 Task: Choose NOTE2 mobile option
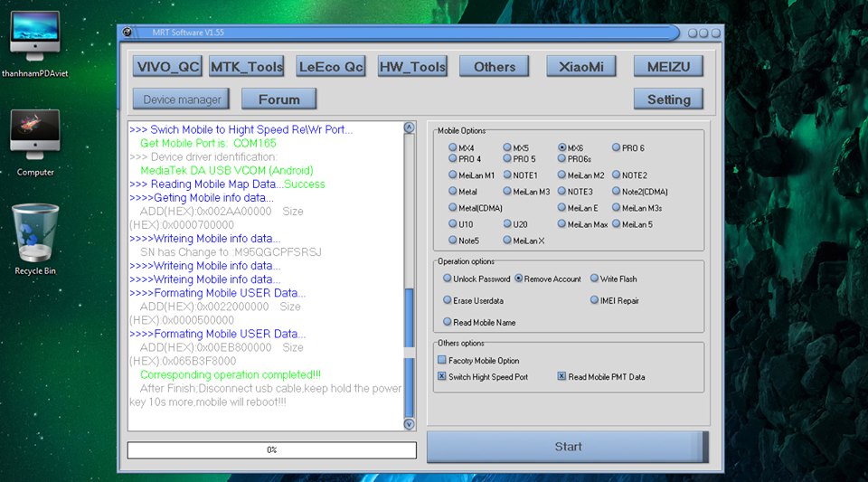[616, 175]
